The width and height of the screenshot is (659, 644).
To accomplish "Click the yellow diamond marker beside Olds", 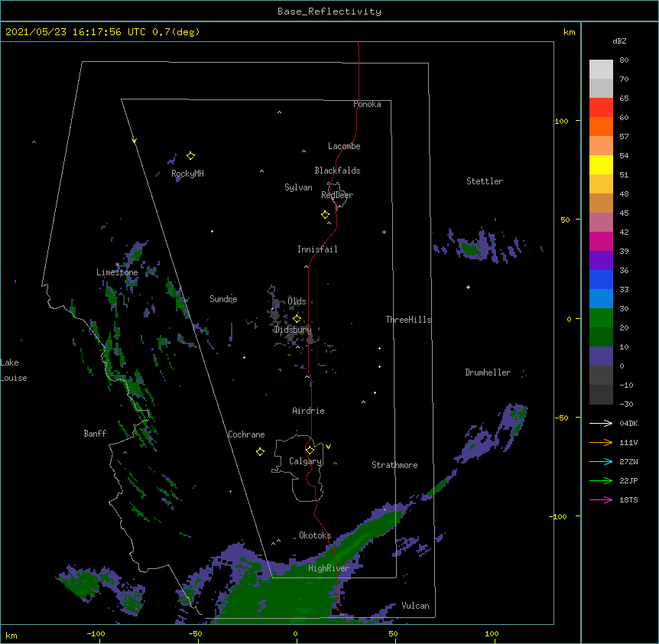I will (x=297, y=318).
